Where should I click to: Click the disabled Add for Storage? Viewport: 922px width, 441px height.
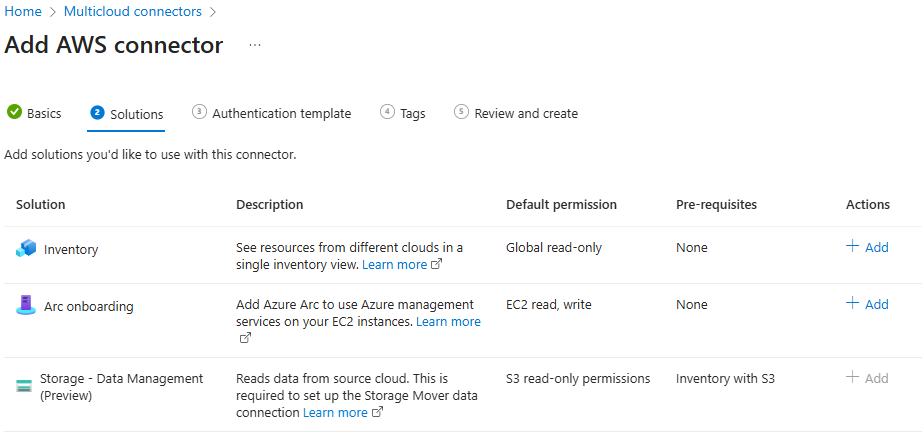point(867,378)
